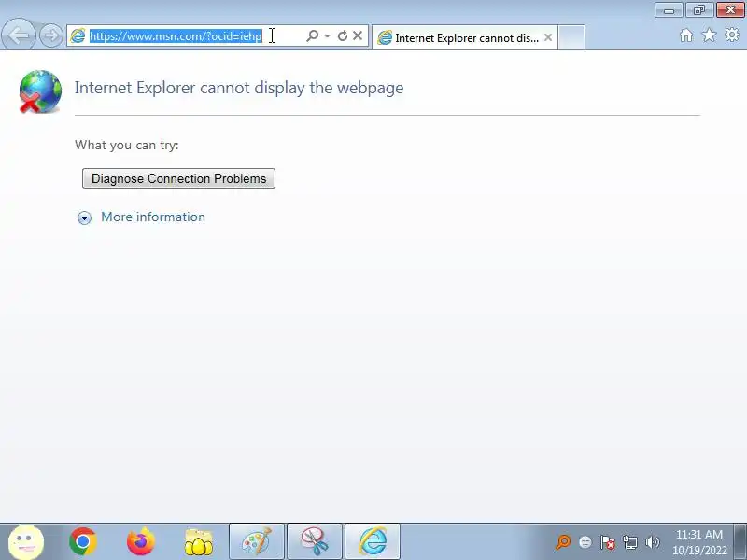The image size is (747, 560).
Task: Open the Start menu face button
Action: coord(26,542)
